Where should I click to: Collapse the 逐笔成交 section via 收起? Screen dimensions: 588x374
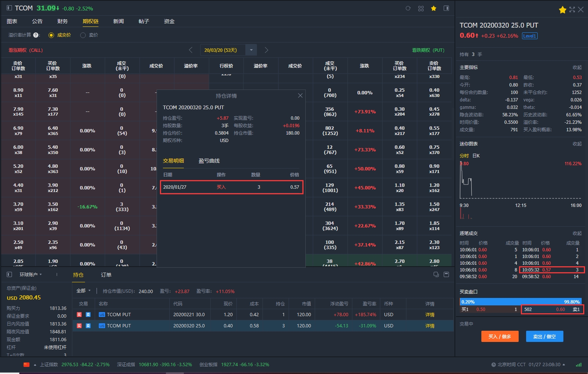coord(577,233)
